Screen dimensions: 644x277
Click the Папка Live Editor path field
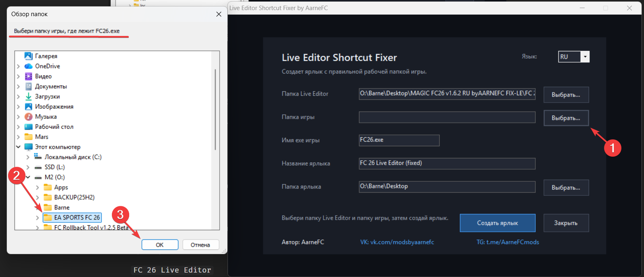(447, 94)
